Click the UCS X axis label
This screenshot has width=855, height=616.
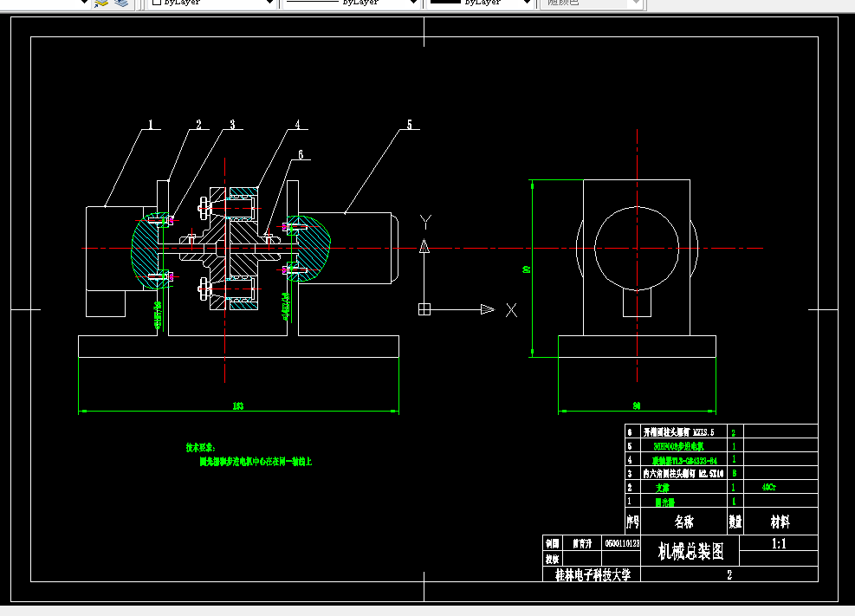pos(511,310)
